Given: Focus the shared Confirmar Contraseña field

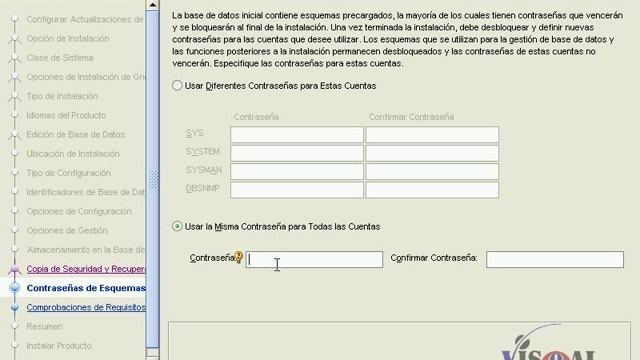Looking at the screenshot, I should 555,260.
